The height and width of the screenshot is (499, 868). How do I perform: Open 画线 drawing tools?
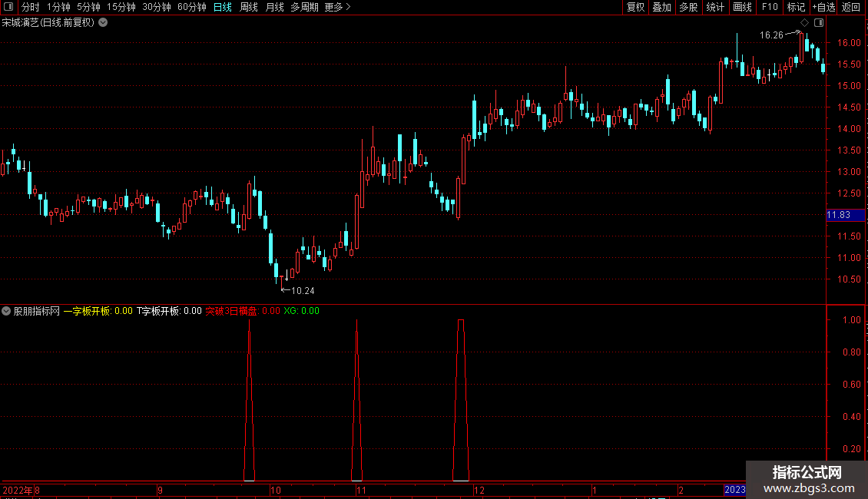click(742, 7)
